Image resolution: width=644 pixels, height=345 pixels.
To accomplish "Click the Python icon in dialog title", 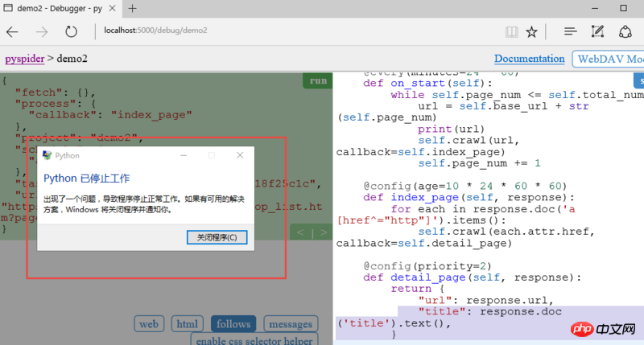I will coord(47,155).
